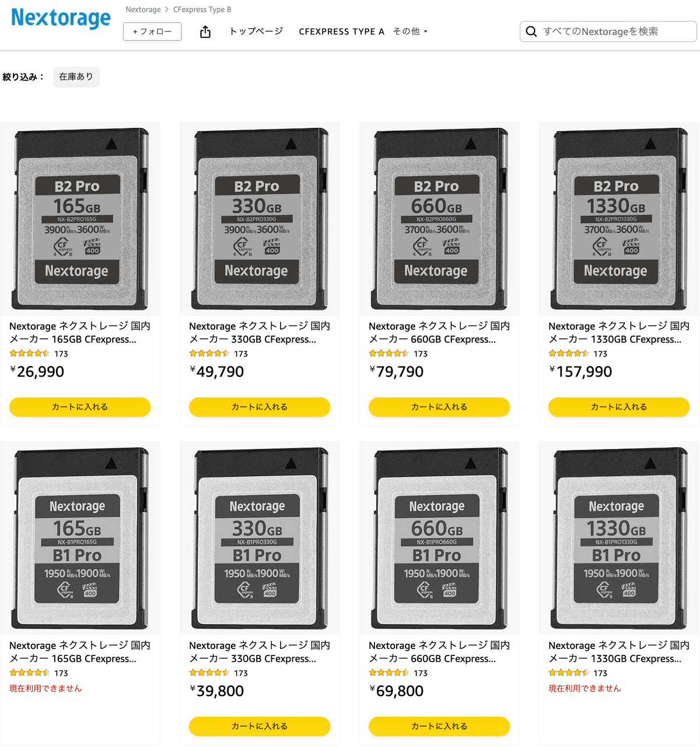Switch to CFEXPRESS TYPE A tab

pos(341,32)
